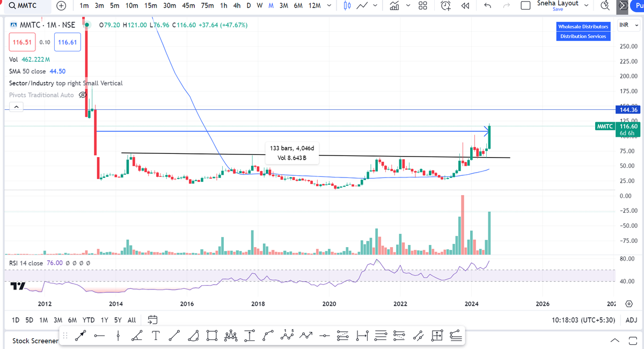Viewport: 644px width, 349px height.
Task: Select the Text tool in drawing toolbar
Action: point(156,335)
